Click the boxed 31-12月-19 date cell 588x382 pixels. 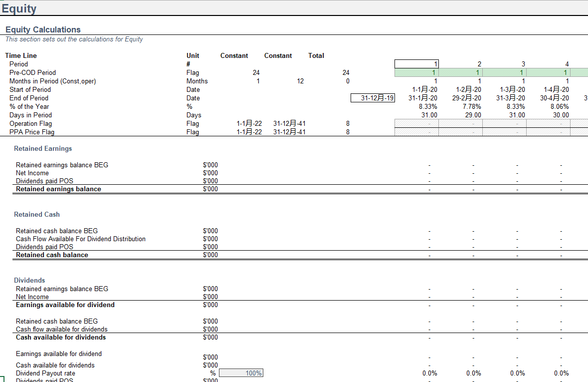[x=373, y=98]
